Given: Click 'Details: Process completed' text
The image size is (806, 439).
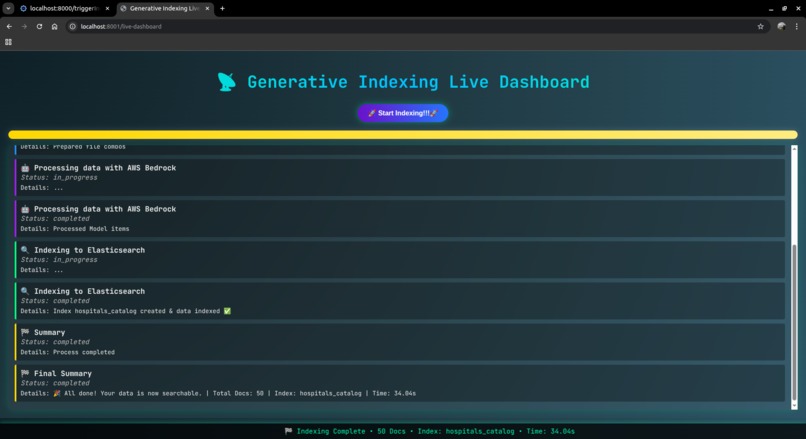Looking at the screenshot, I should click(68, 352).
